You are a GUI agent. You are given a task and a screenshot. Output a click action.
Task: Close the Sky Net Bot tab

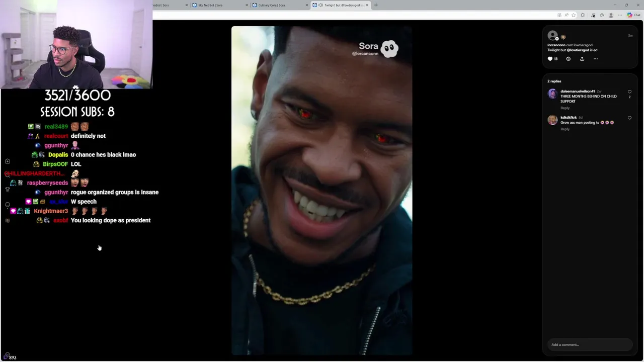[x=247, y=5]
